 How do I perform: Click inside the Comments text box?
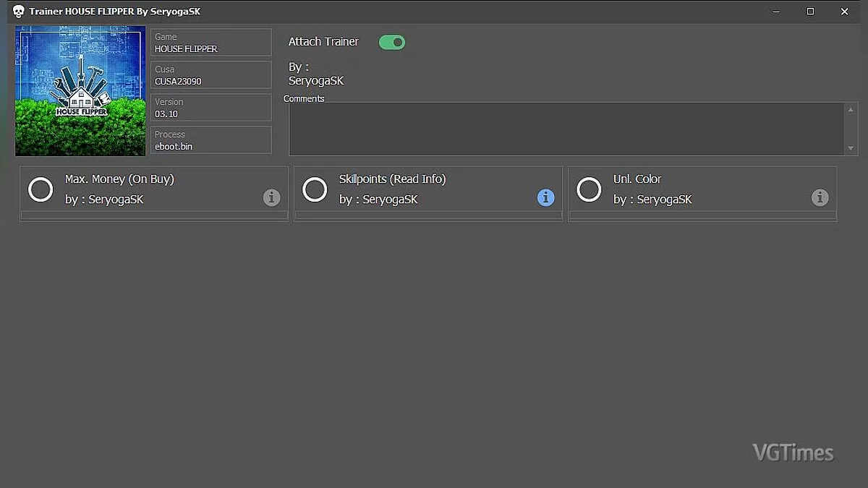564,129
